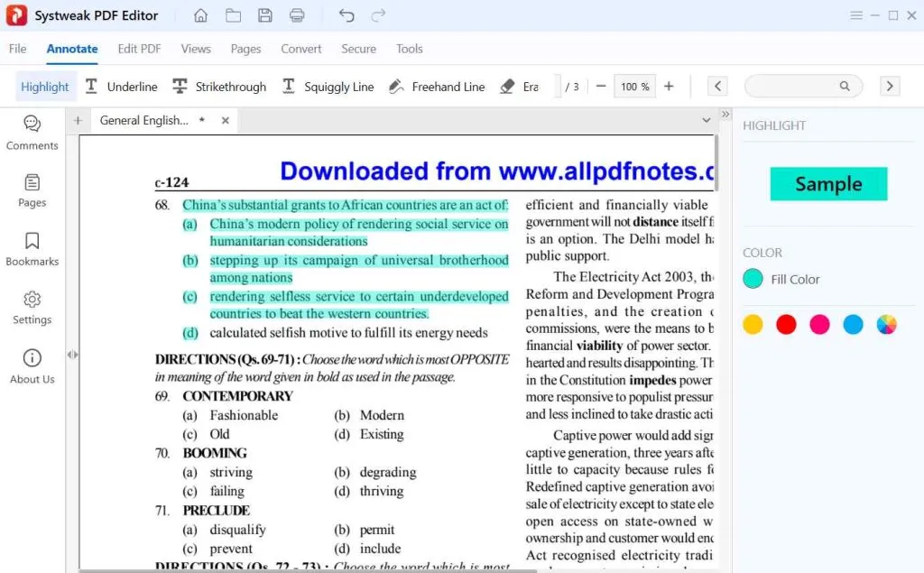
Task: Zoom out with the minus button
Action: pyautogui.click(x=600, y=86)
